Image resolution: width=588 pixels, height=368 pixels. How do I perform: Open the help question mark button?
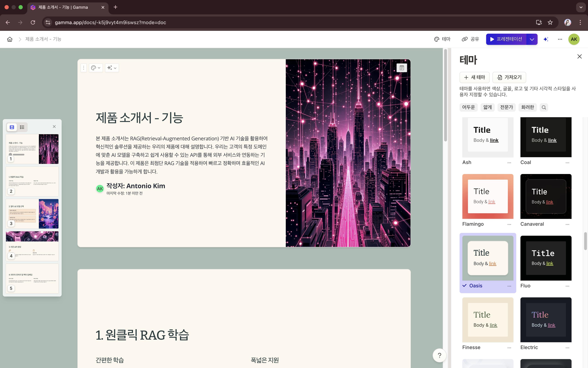(x=439, y=356)
